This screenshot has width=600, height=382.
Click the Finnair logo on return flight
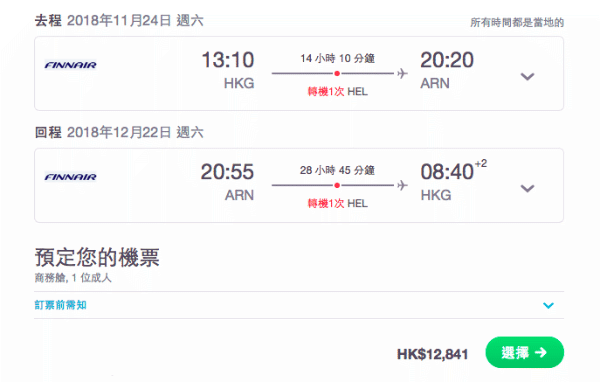pyautogui.click(x=70, y=177)
